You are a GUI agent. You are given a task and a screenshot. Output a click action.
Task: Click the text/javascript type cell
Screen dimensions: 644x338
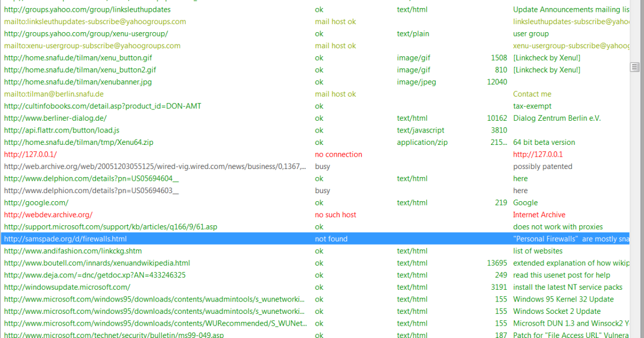click(x=421, y=130)
